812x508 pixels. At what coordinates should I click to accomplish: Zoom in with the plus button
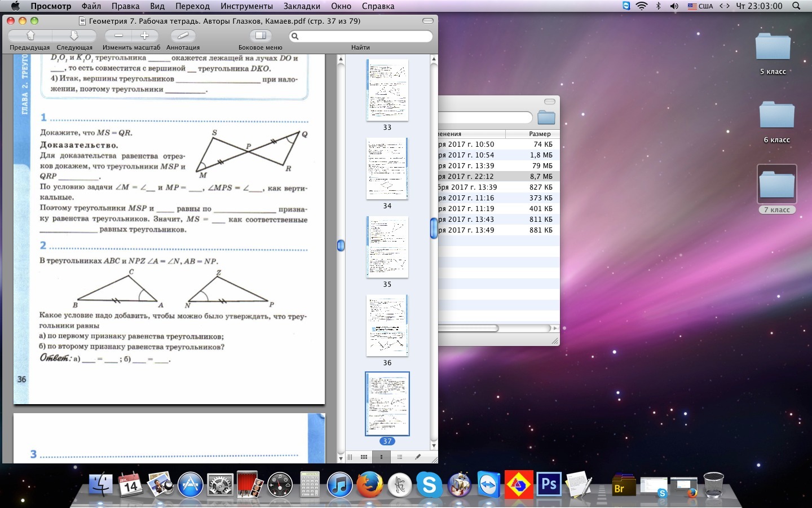pos(144,36)
